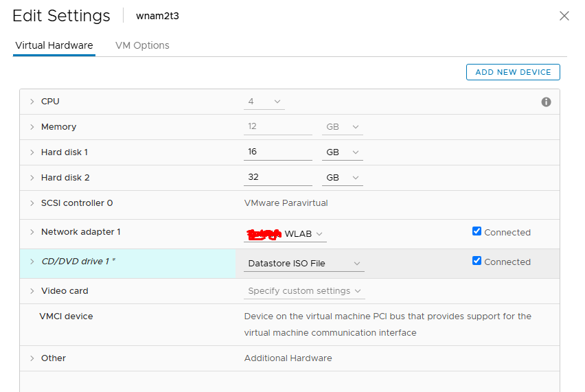Click the CPU info icon
This screenshot has width=585, height=392.
pyautogui.click(x=546, y=102)
